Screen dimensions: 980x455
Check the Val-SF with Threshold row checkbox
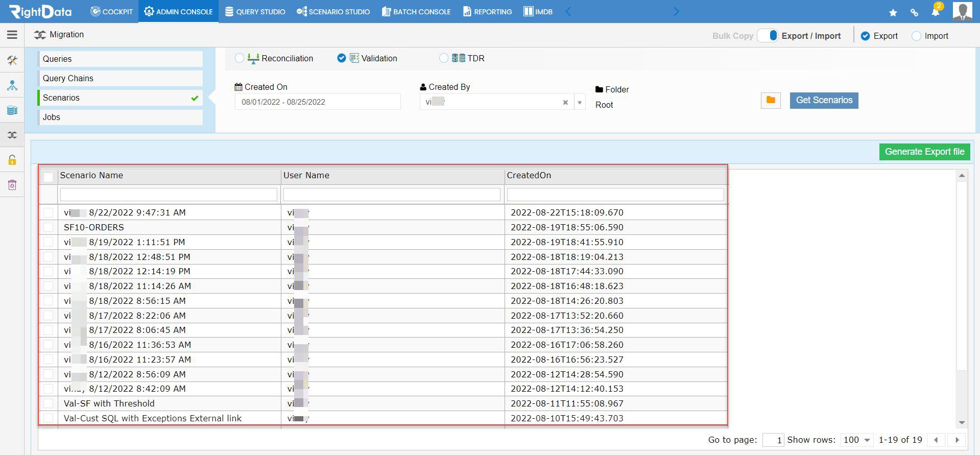pos(49,403)
